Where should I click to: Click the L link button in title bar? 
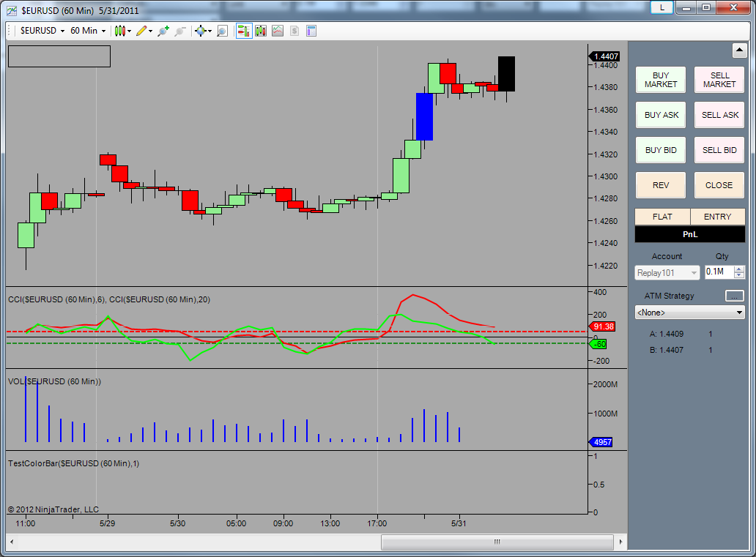(662, 8)
